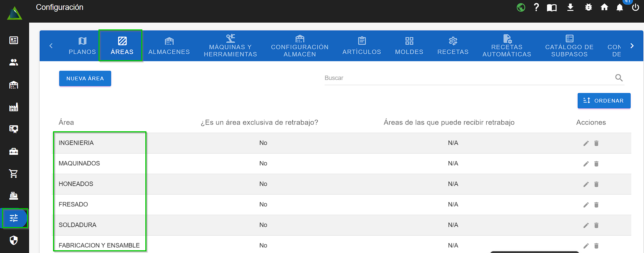Click the home icon in top bar
Image resolution: width=644 pixels, height=253 pixels.
pos(604,7)
